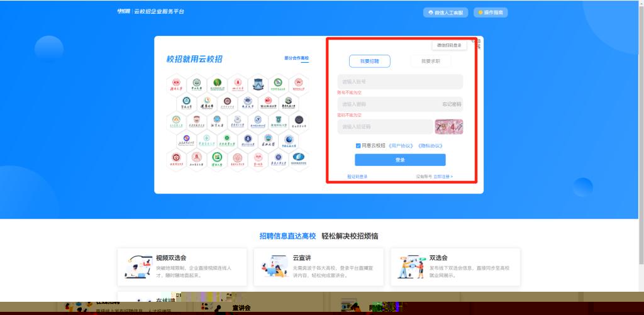Click the captcha code input field
This screenshot has height=315, width=644.
385,127
